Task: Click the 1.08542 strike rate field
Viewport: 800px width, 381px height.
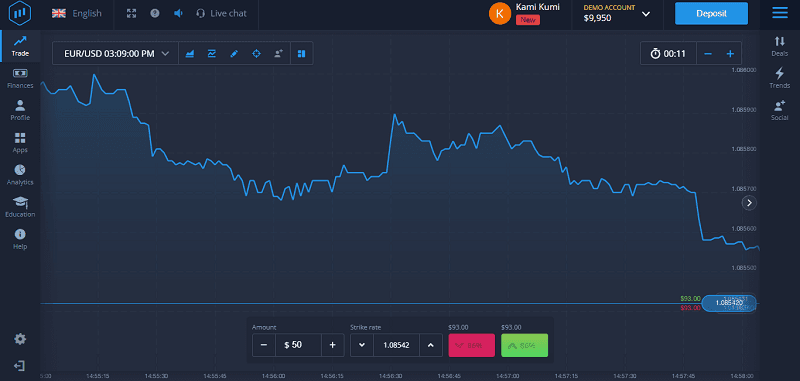Action: pos(396,345)
